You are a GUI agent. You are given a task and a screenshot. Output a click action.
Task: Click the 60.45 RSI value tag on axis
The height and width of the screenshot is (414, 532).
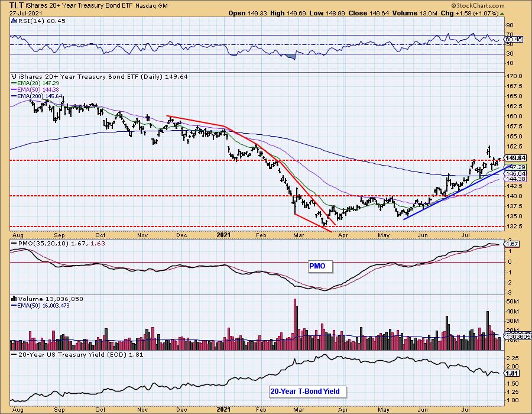tap(513, 40)
